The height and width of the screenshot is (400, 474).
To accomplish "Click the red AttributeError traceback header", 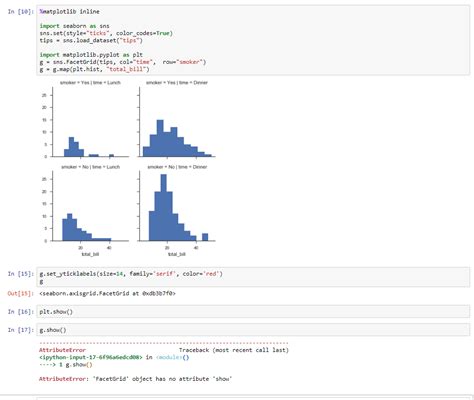I will point(62,350).
